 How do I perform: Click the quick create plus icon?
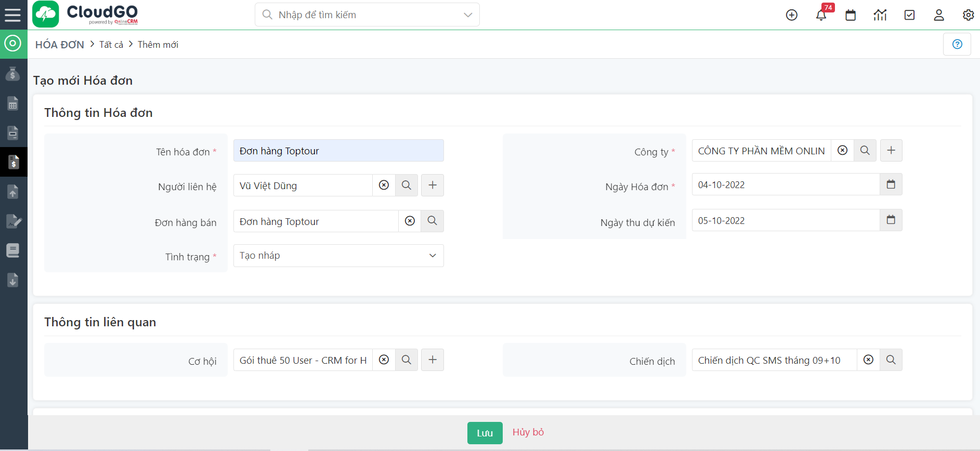pos(791,15)
